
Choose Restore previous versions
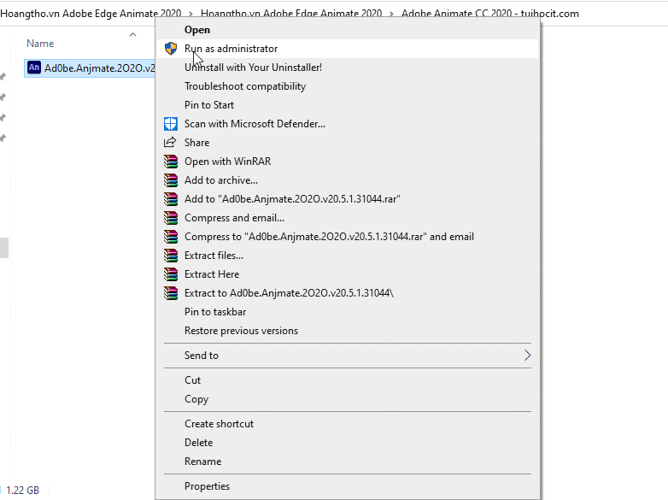click(x=348, y=330)
